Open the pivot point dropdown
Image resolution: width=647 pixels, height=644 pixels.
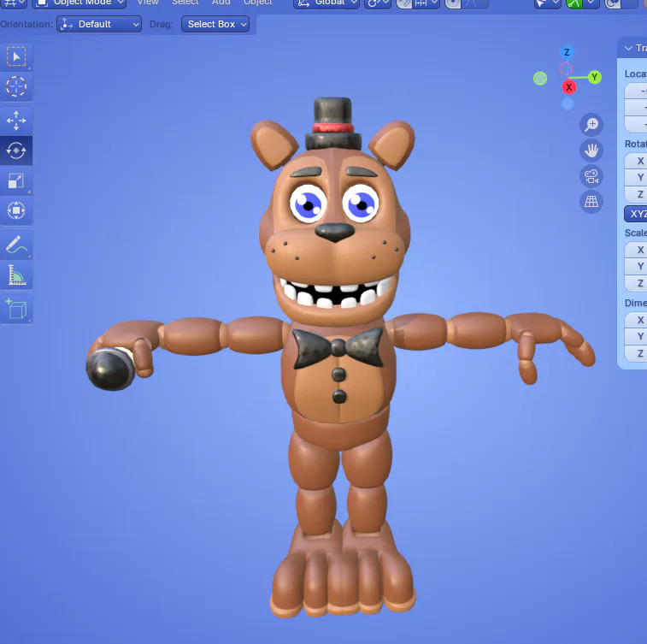(x=378, y=3)
